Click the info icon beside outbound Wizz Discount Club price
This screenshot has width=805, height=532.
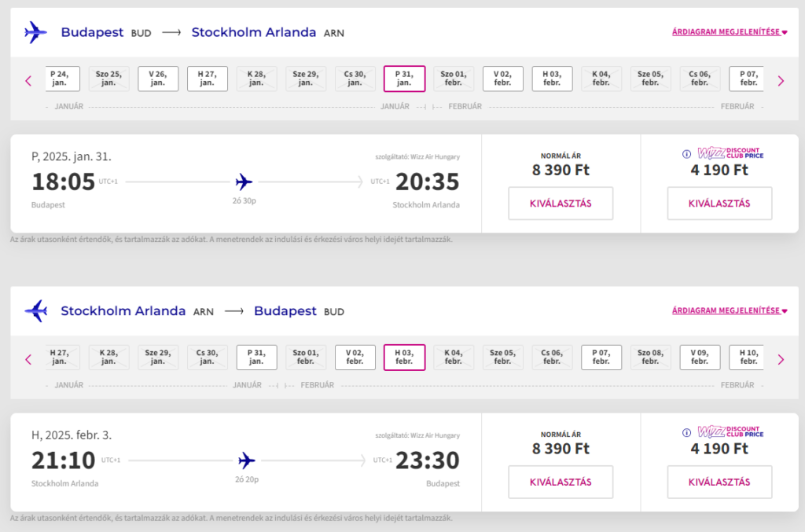pos(686,154)
